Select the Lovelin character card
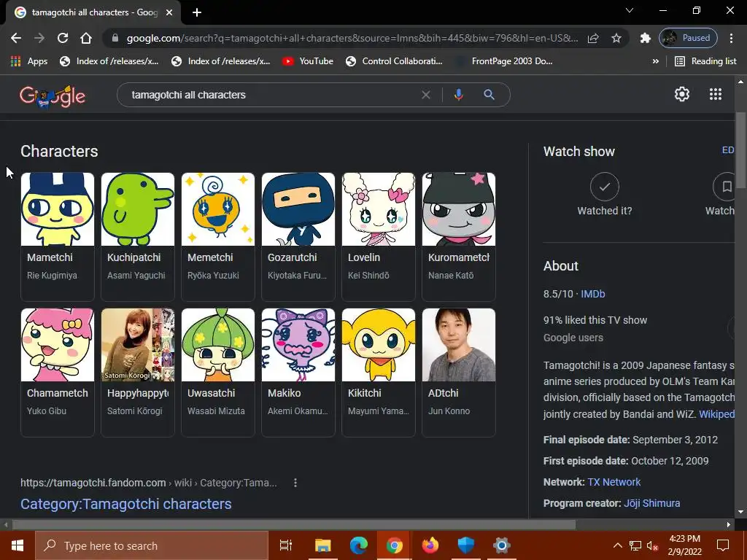This screenshot has height=560, width=747. 379,237
